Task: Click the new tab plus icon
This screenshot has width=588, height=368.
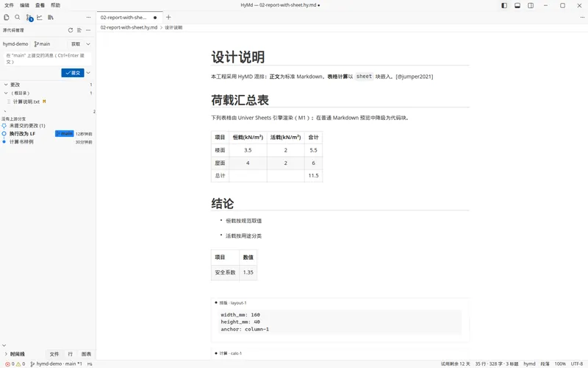Action: 168,17
